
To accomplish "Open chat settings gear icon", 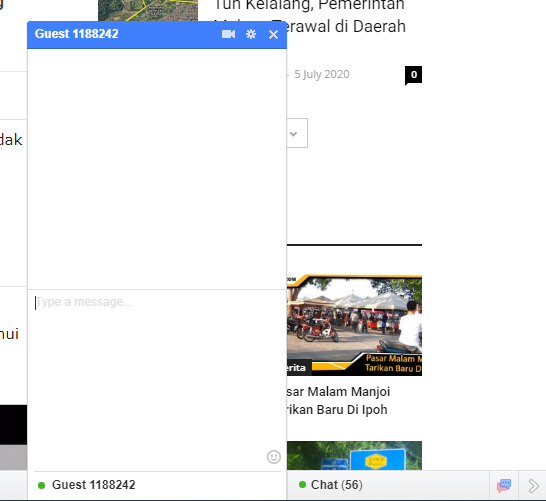I will pos(251,34).
